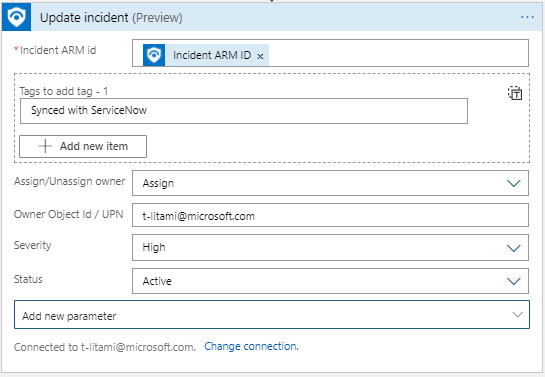Click the chevron arrow on the Assign field
The height and width of the screenshot is (377, 545).
513,183
